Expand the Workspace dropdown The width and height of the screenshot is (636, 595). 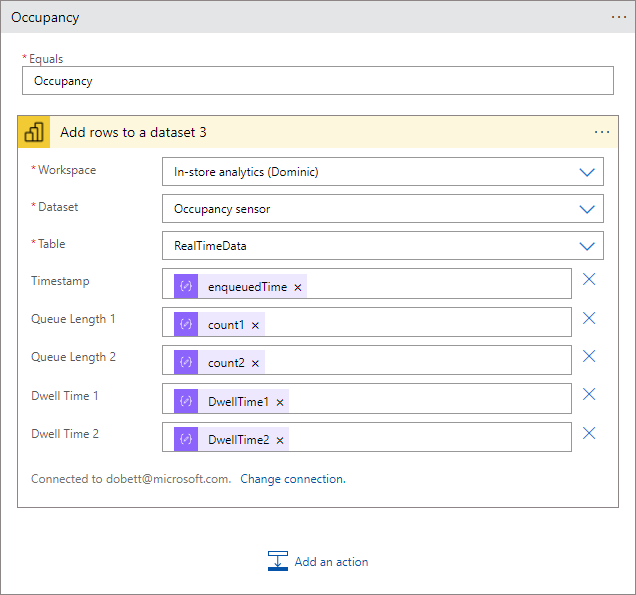pos(587,172)
